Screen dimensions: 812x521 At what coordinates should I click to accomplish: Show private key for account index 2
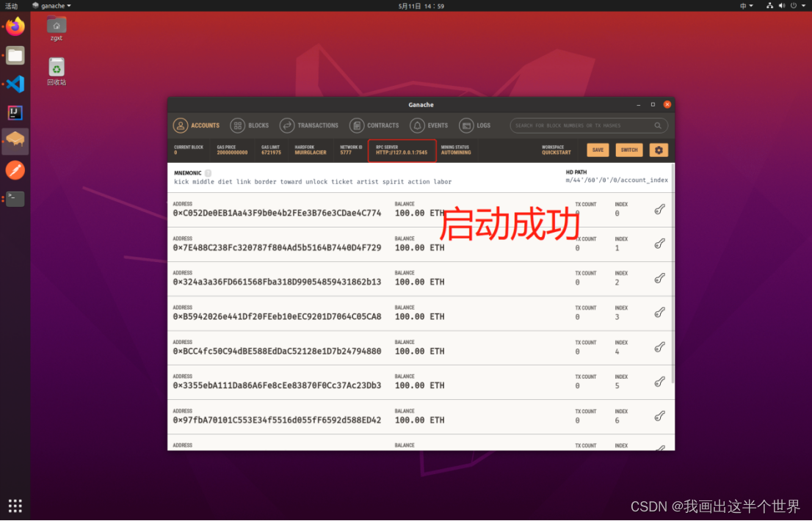point(659,278)
